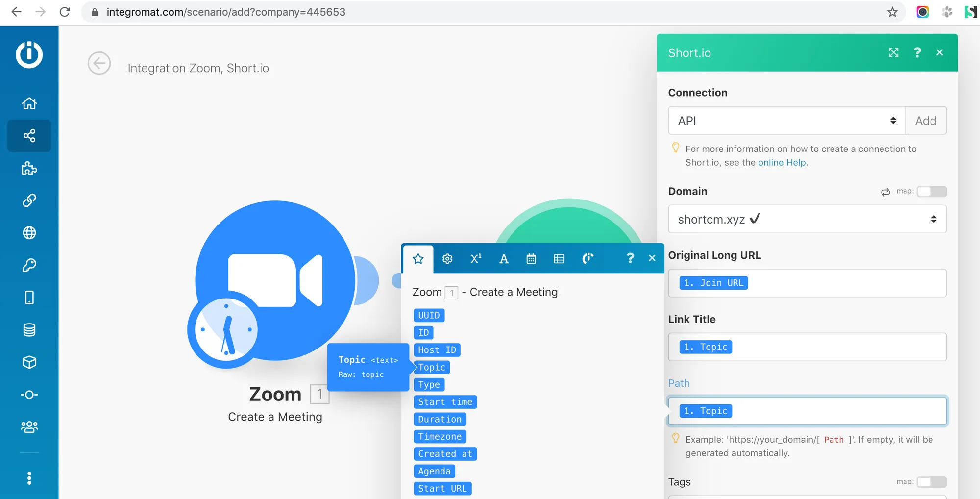Go back with the circled arrow
This screenshot has width=980, height=499.
tap(99, 63)
